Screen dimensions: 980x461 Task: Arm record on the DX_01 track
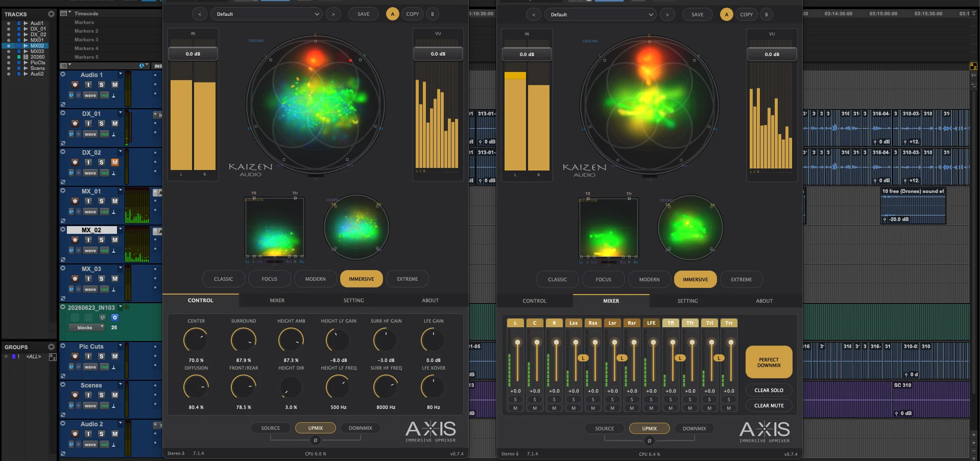75,124
